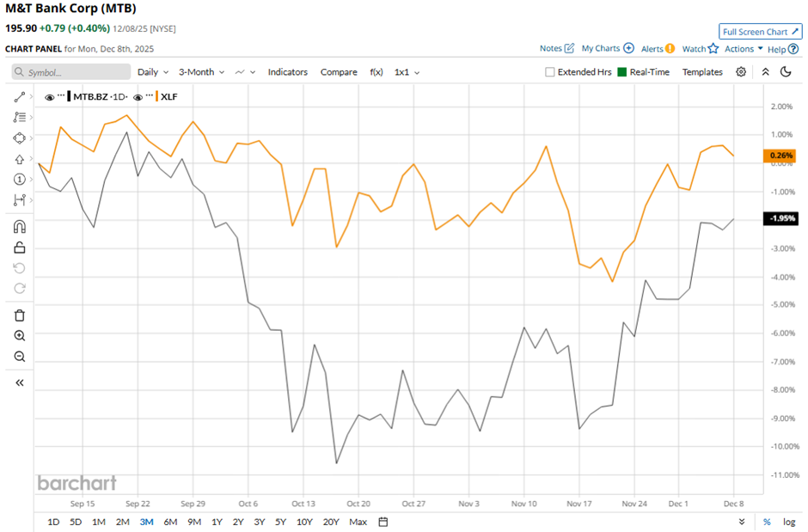Viewport: 808px width, 532px height.
Task: Select the 6M time range
Action: pos(170,522)
